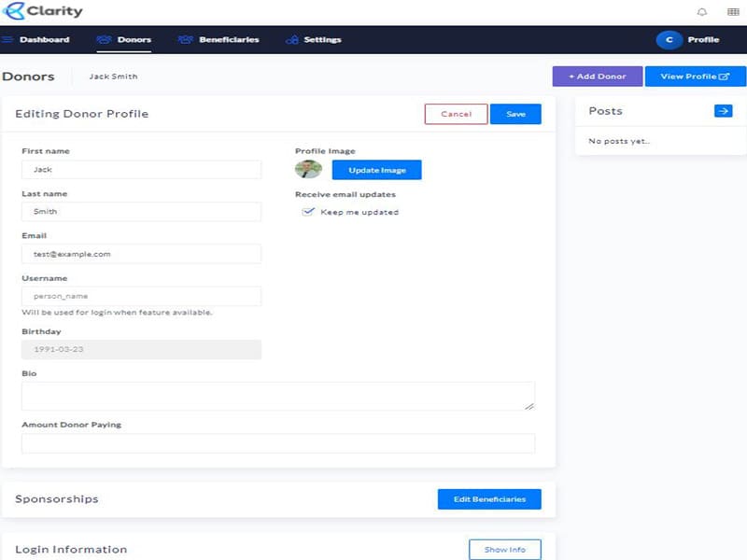
Task: Click the external link icon on View Profile
Action: tap(726, 76)
